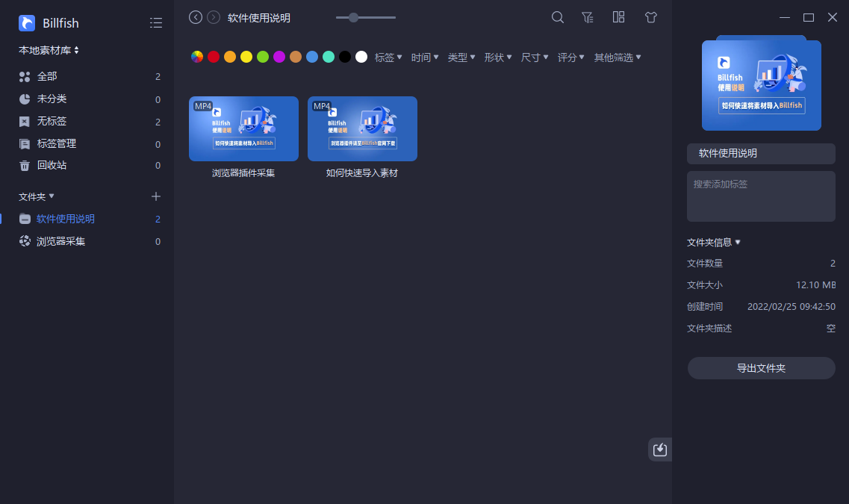Click the floating import icon at bottom right

(x=659, y=449)
